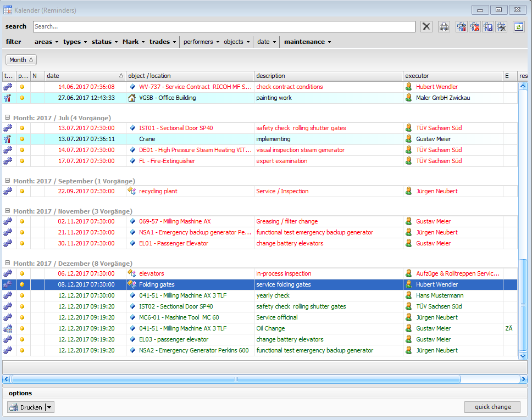Collapse the Month: 2017 / Dezember group
The image size is (532, 420).
pos(6,264)
